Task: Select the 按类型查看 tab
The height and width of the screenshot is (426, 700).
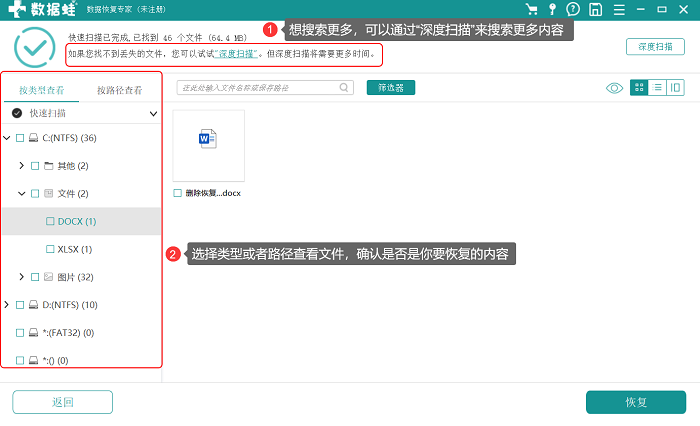Action: 42,90
